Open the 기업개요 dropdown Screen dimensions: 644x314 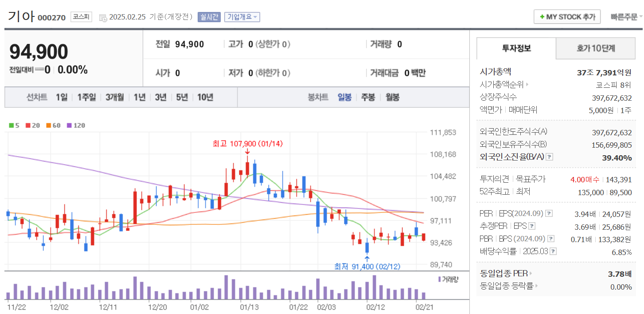pyautogui.click(x=242, y=16)
